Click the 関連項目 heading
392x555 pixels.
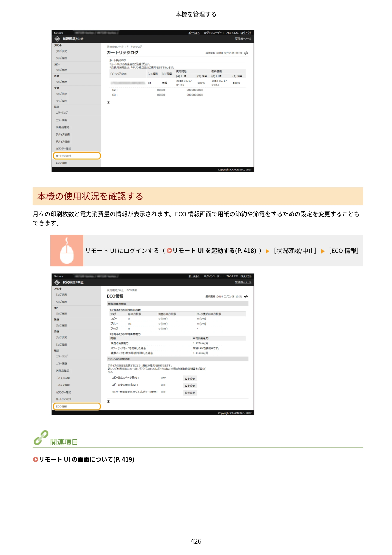[x=64, y=442]
